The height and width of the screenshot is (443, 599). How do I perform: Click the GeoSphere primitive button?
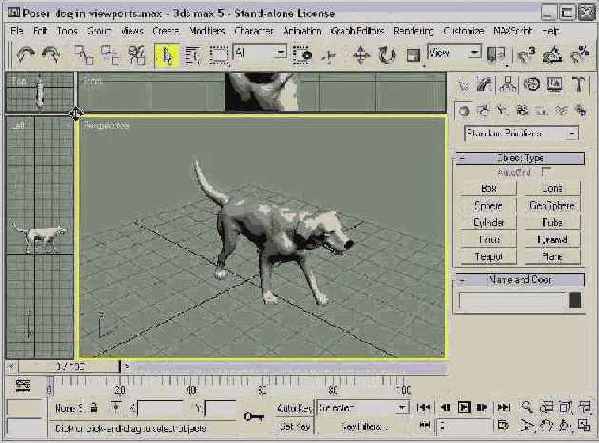point(552,205)
